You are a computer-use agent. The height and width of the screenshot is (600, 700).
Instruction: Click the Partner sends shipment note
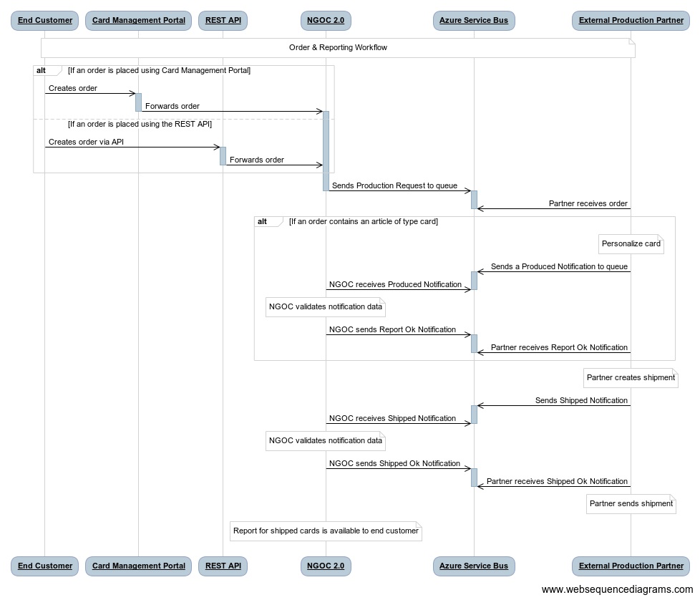click(x=631, y=504)
